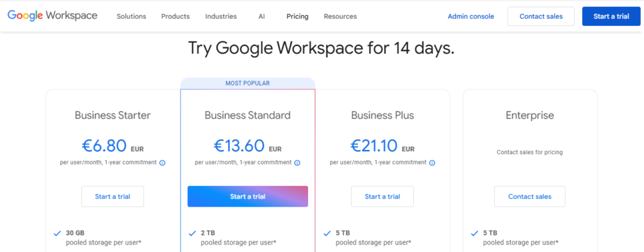Image resolution: width=644 pixels, height=252 pixels.
Task: Click the header Start a trial button
Action: pos(611,16)
